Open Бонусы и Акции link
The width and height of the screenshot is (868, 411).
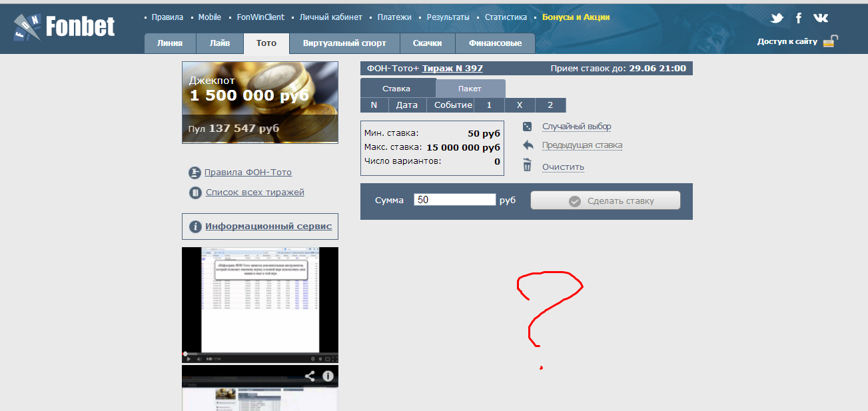(x=576, y=17)
